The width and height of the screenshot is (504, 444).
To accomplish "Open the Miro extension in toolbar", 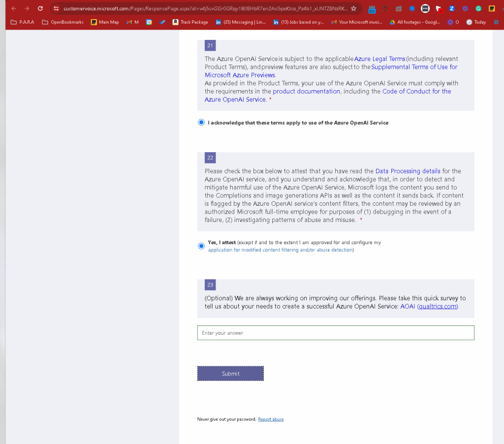I will pyautogui.click(x=492, y=9).
